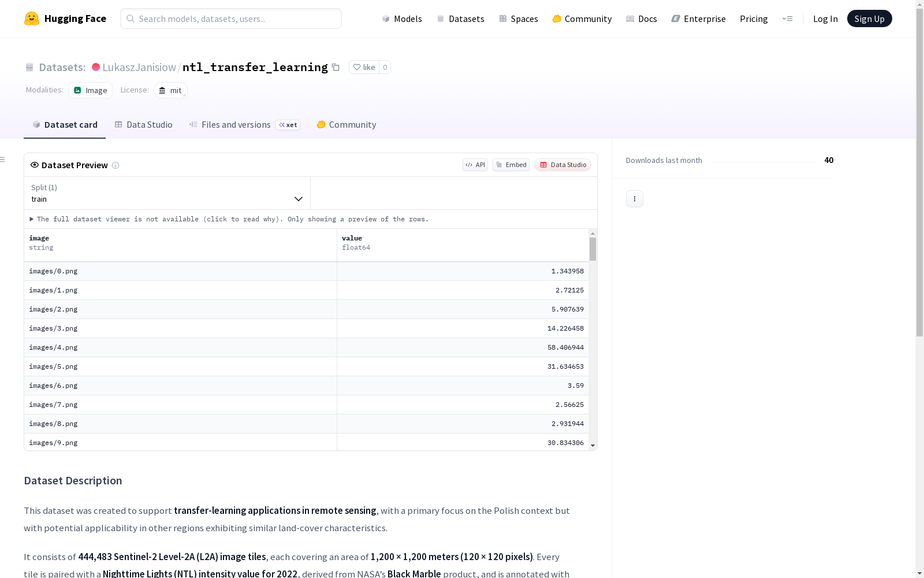The height and width of the screenshot is (578, 924).
Task: Click the value column header
Action: [463, 245]
